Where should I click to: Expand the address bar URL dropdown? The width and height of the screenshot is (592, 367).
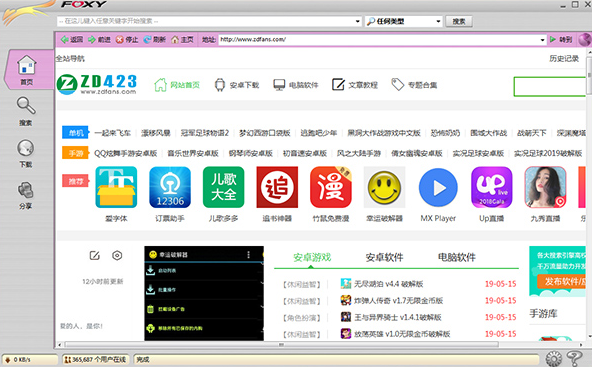[542, 40]
